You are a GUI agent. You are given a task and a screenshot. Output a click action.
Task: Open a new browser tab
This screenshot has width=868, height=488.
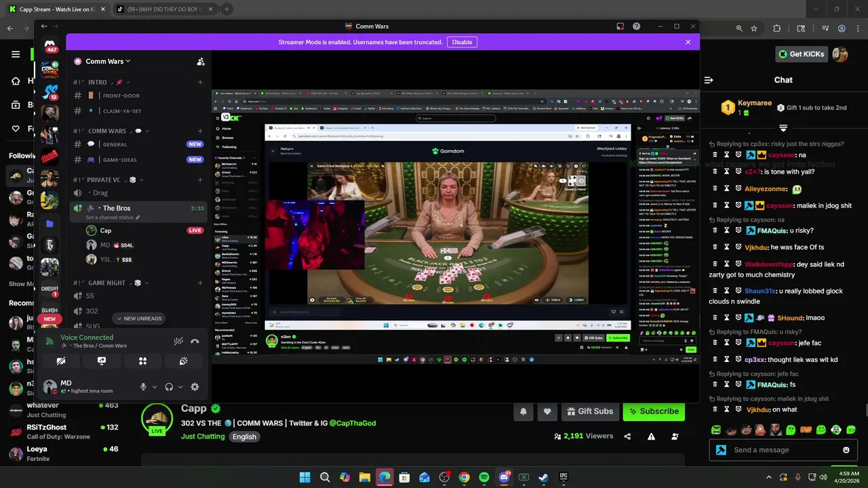[x=226, y=9]
